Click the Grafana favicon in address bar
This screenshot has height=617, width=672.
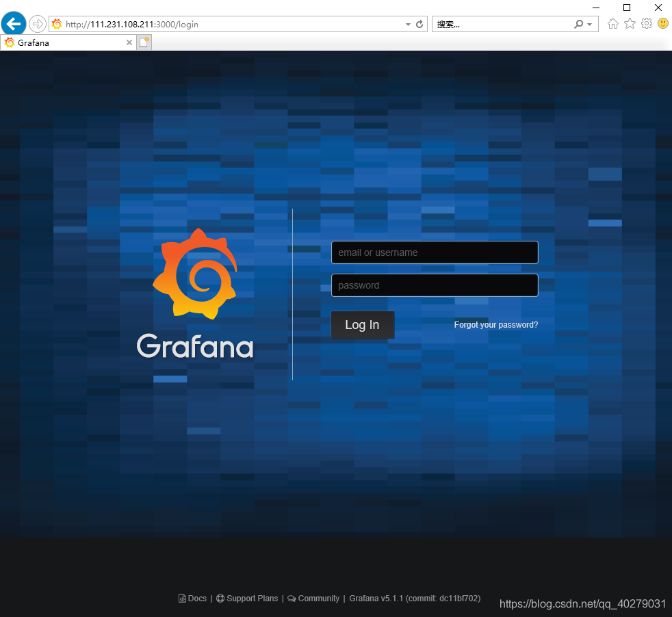[57, 24]
